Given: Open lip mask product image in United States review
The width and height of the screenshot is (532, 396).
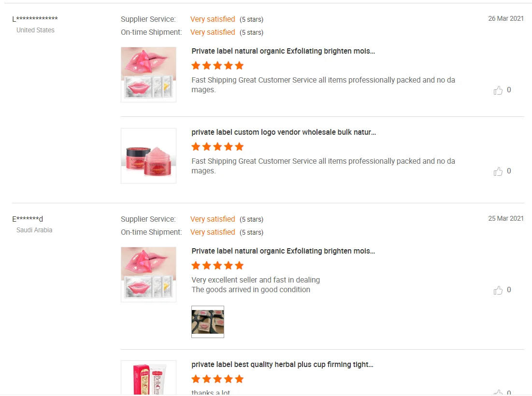Looking at the screenshot, I should click(x=148, y=74).
